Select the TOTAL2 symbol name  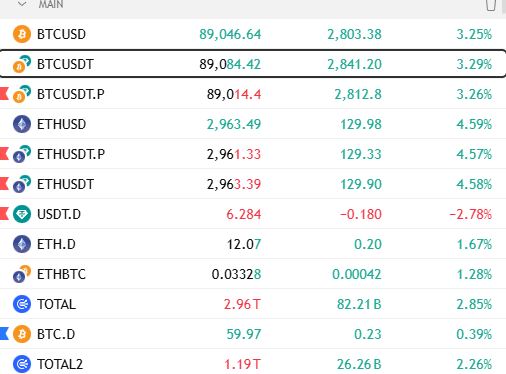coord(60,364)
